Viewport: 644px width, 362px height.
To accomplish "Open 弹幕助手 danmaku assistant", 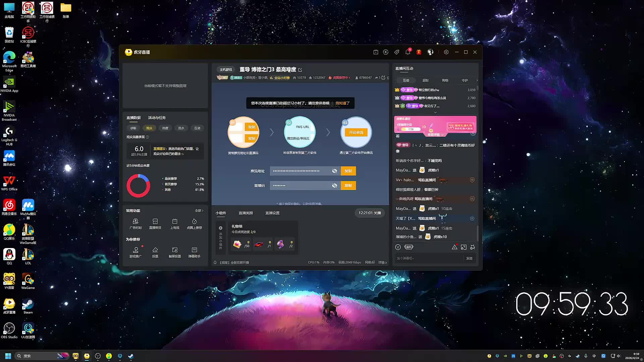I will (194, 252).
